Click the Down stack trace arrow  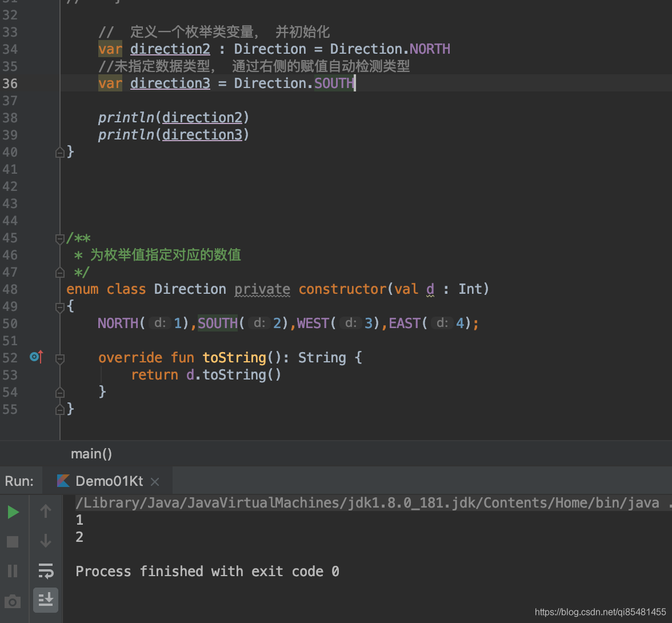[x=46, y=541]
